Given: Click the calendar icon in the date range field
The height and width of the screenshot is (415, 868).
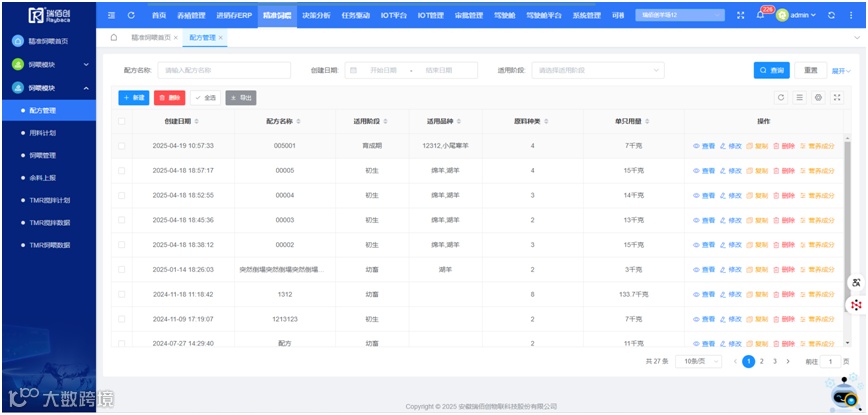Looking at the screenshot, I should tap(353, 70).
